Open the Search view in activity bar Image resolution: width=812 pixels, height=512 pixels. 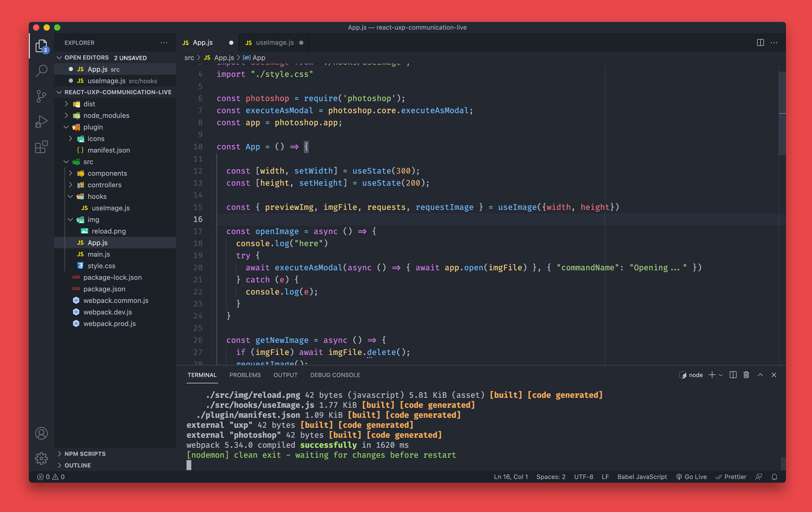pos(41,71)
